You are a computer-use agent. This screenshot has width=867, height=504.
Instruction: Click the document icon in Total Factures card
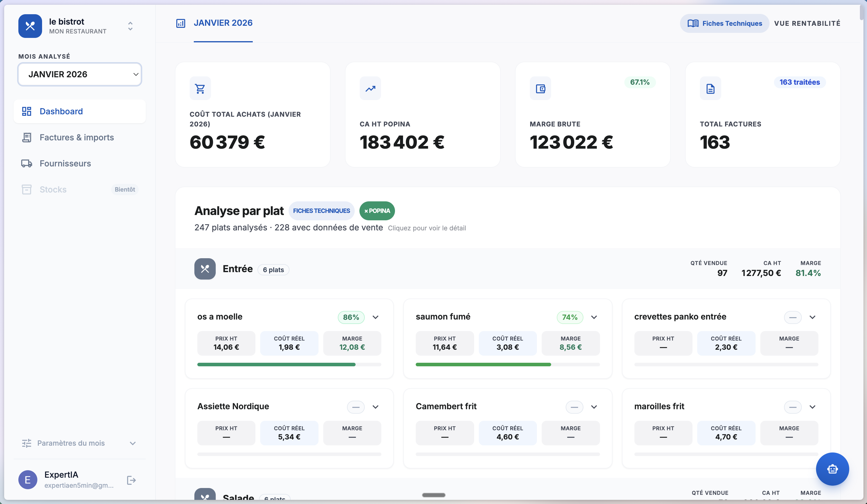tap(711, 88)
